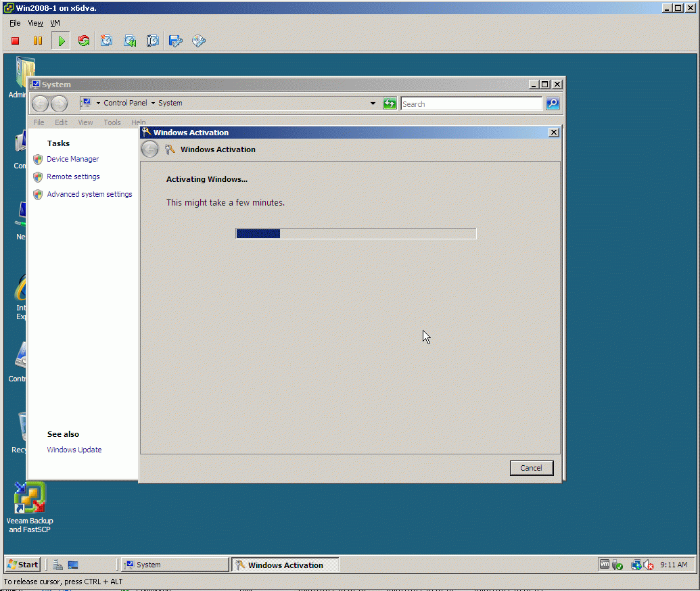
Task: Click the blue search magnifier button
Action: pos(553,103)
